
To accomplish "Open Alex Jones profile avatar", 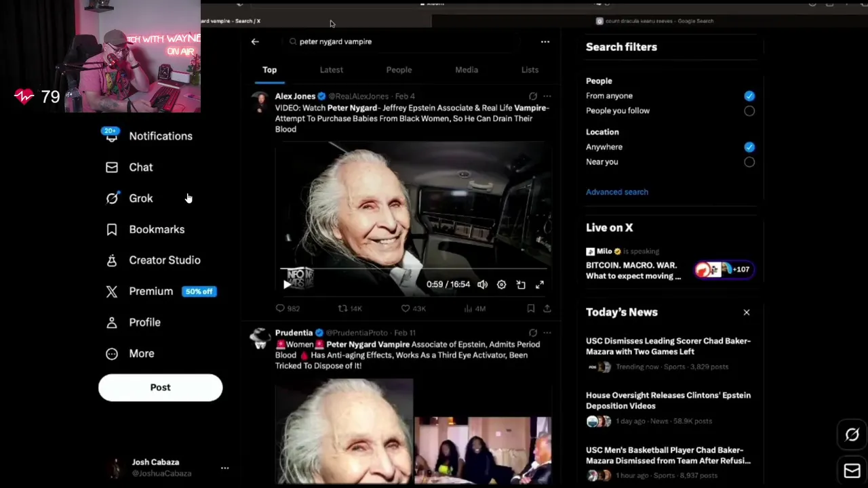I will pos(260,102).
